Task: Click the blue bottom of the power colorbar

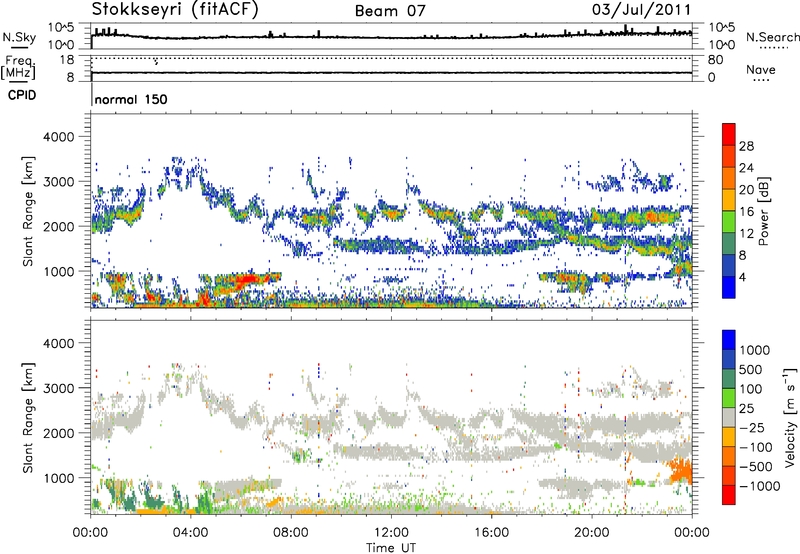Action: (729, 287)
